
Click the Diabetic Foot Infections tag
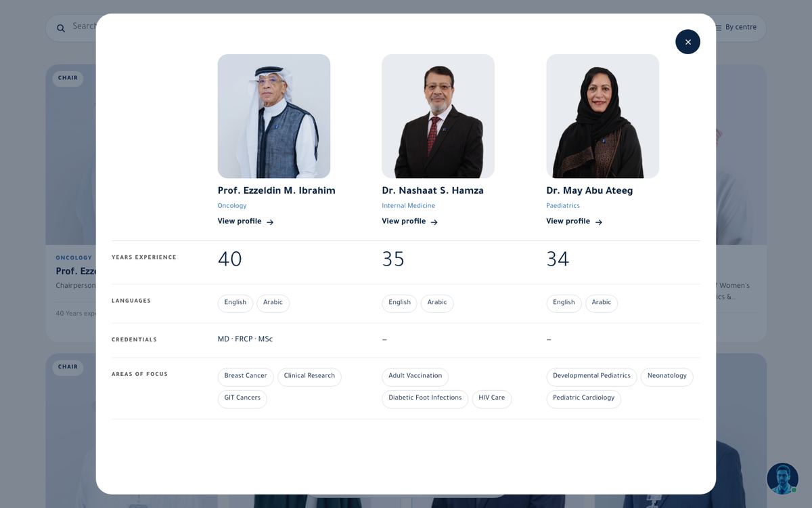425,399
